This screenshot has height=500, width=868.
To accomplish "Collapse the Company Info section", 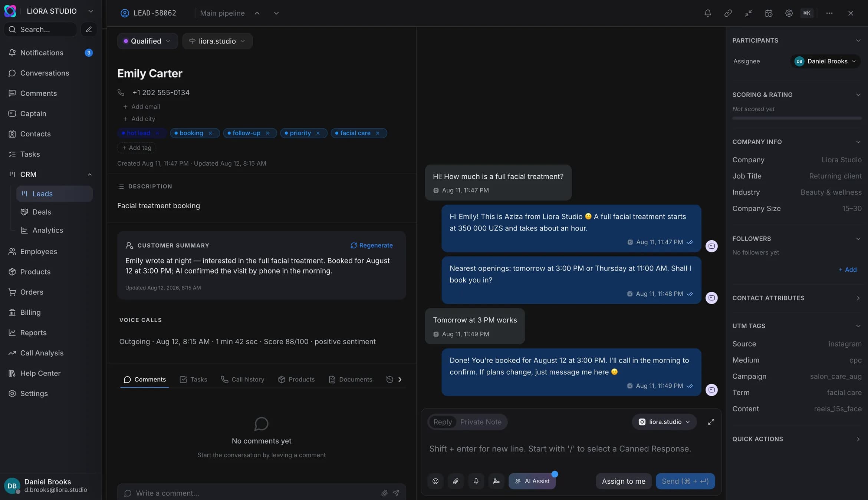I will (858, 142).
